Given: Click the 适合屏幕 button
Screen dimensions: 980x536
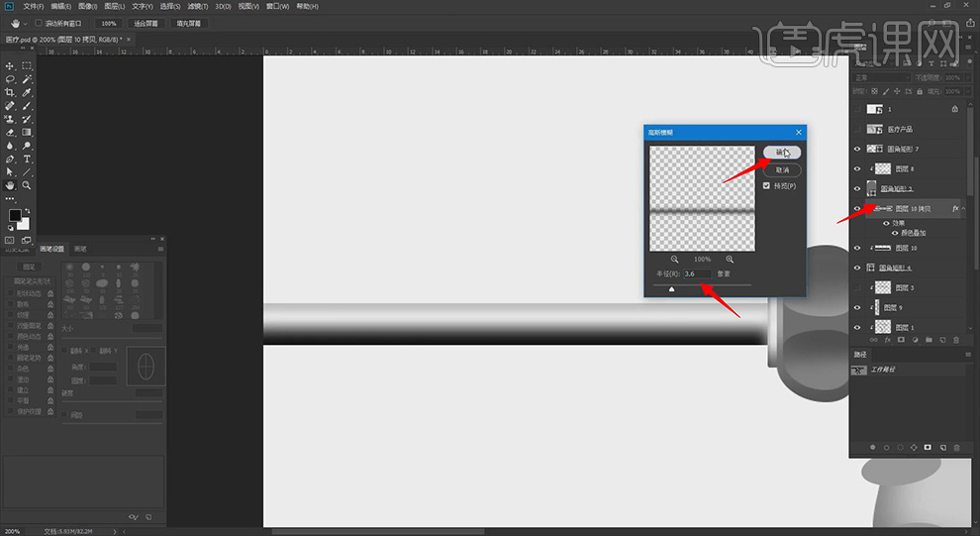Looking at the screenshot, I should pos(146,23).
